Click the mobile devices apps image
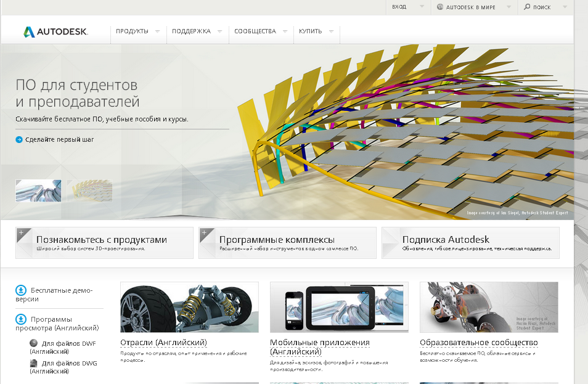The height and width of the screenshot is (384, 588). 339,307
